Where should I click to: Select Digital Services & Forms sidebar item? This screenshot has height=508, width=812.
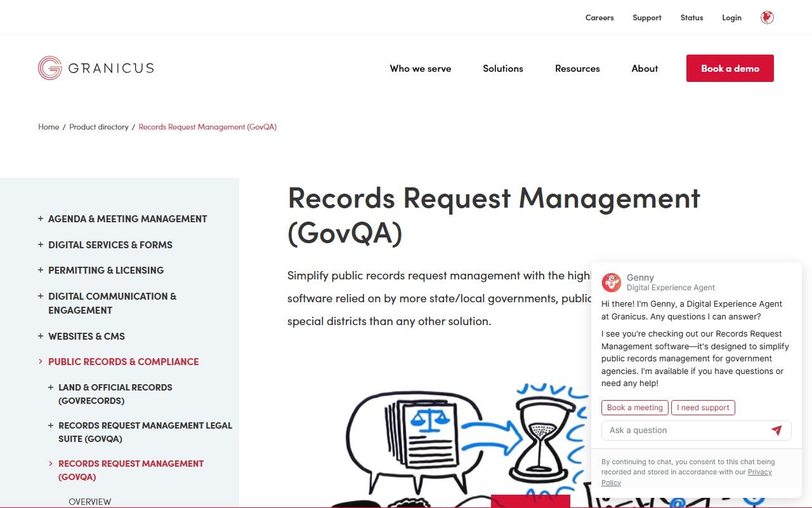[x=110, y=244]
